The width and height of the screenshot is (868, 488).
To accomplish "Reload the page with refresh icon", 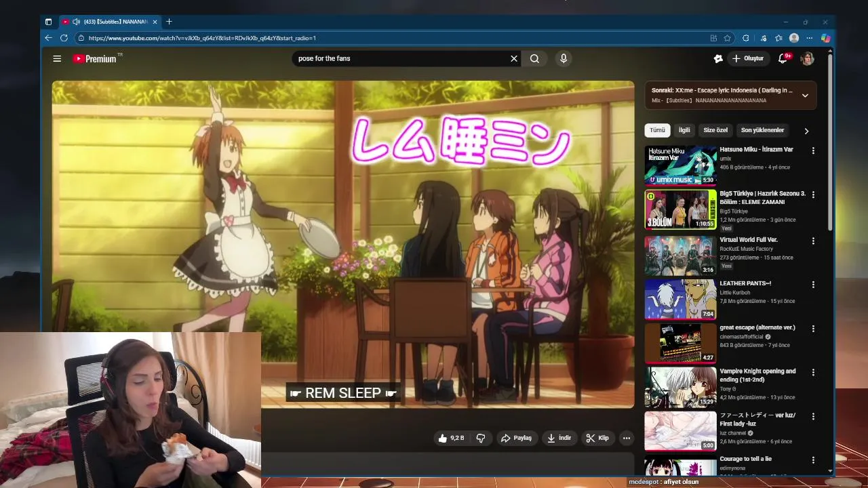I will [64, 38].
